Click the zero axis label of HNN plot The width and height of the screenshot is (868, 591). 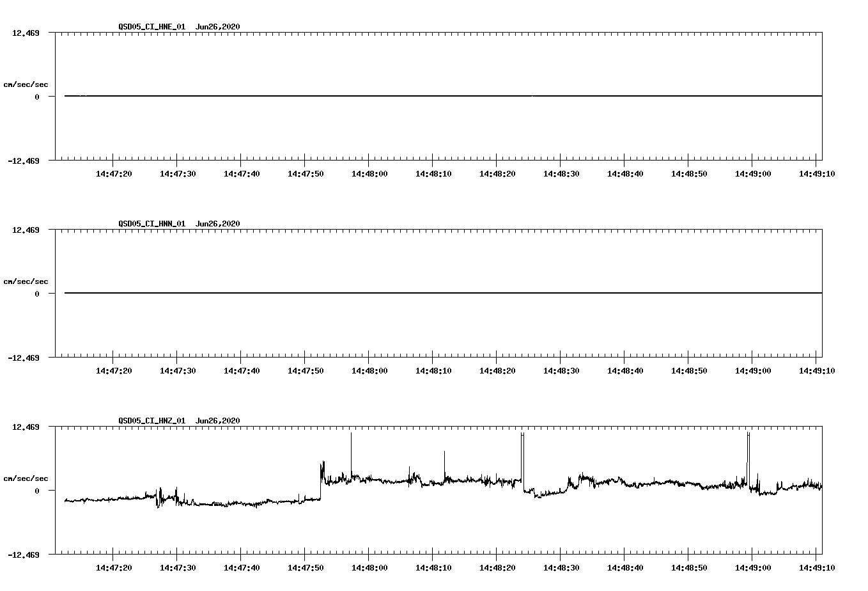click(37, 294)
